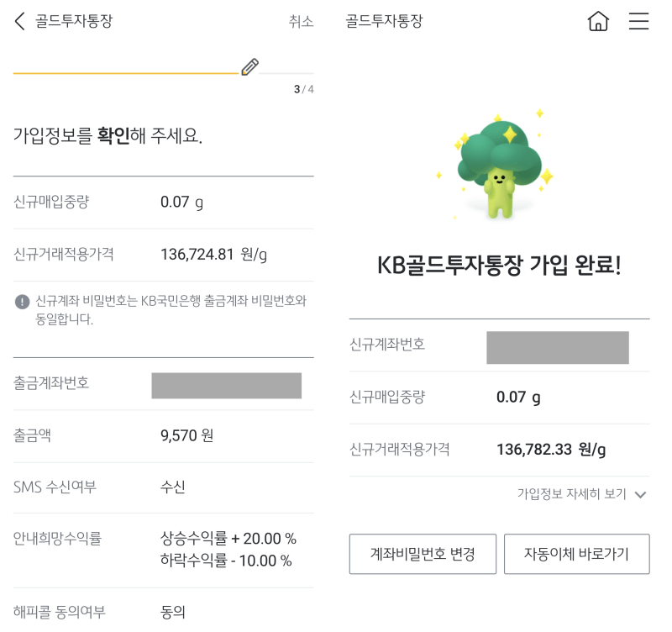Tap the 해피콜 동의여부 label
Image resolution: width=672 pixels, height=632 pixels.
click(x=59, y=612)
